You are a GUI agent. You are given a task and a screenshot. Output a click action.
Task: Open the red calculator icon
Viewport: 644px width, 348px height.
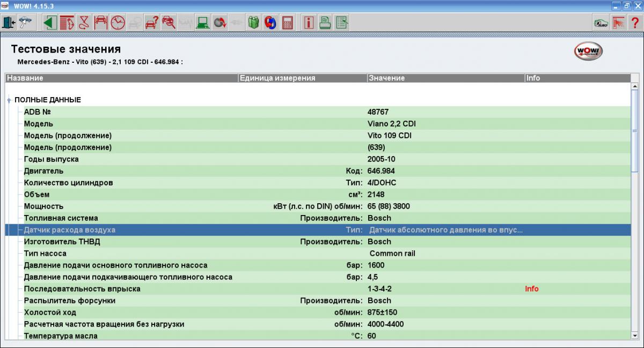click(288, 23)
